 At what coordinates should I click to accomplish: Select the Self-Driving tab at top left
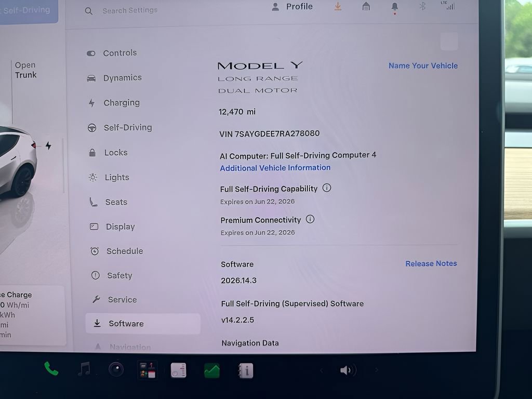coord(28,10)
